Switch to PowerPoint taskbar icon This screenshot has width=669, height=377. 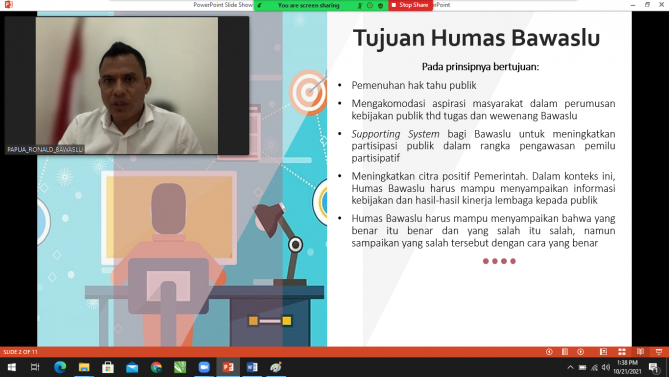coord(228,367)
